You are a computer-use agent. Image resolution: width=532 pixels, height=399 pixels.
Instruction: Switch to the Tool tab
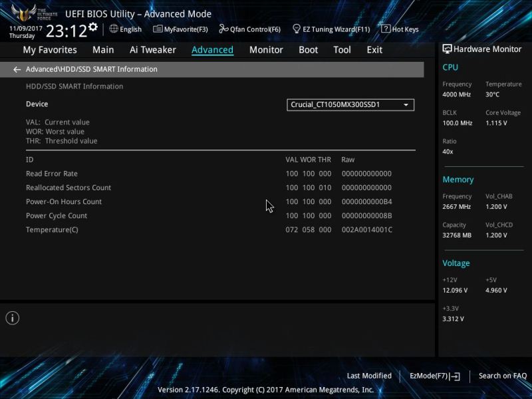coord(342,50)
